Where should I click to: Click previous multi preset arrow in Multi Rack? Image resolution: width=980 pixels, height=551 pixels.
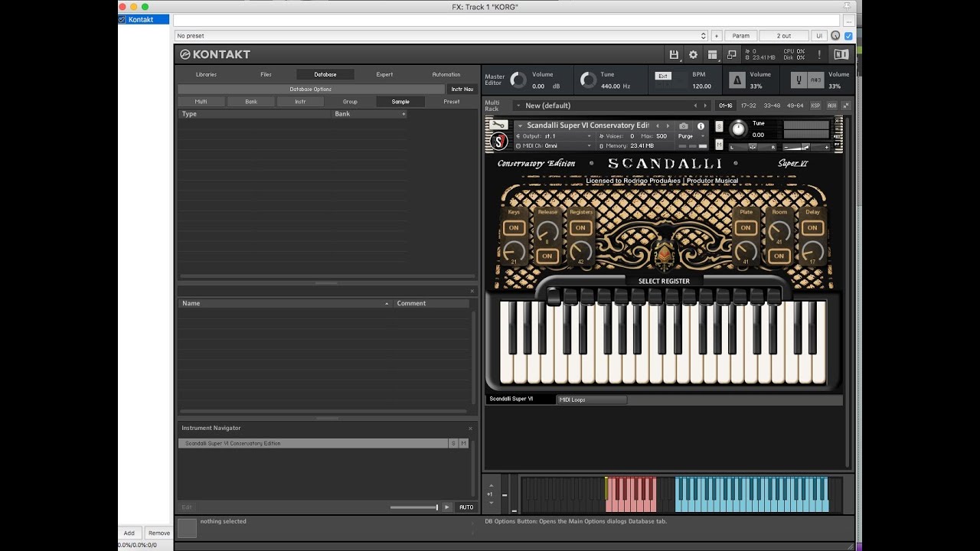coord(695,106)
